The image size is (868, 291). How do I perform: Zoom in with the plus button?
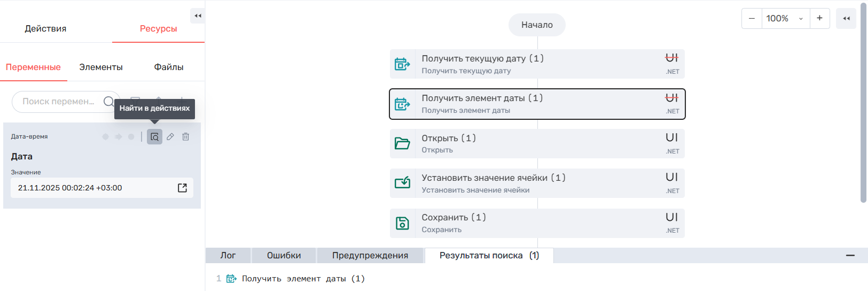click(x=819, y=19)
